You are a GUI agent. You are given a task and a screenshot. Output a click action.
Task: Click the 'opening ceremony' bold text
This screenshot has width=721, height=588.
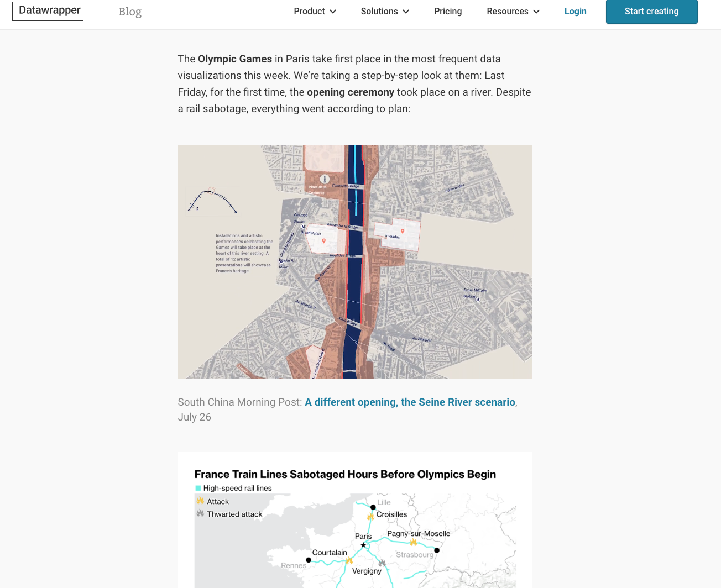coord(351,92)
